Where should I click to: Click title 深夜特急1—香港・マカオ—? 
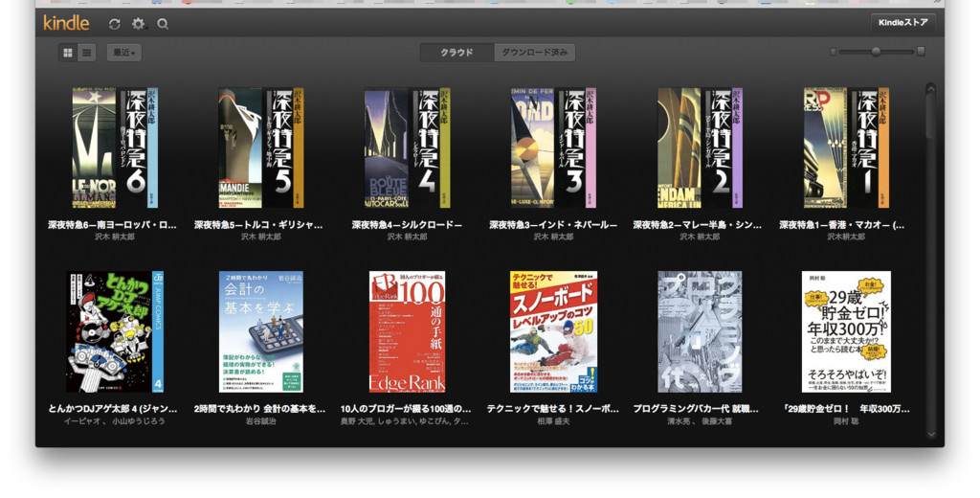(842, 225)
